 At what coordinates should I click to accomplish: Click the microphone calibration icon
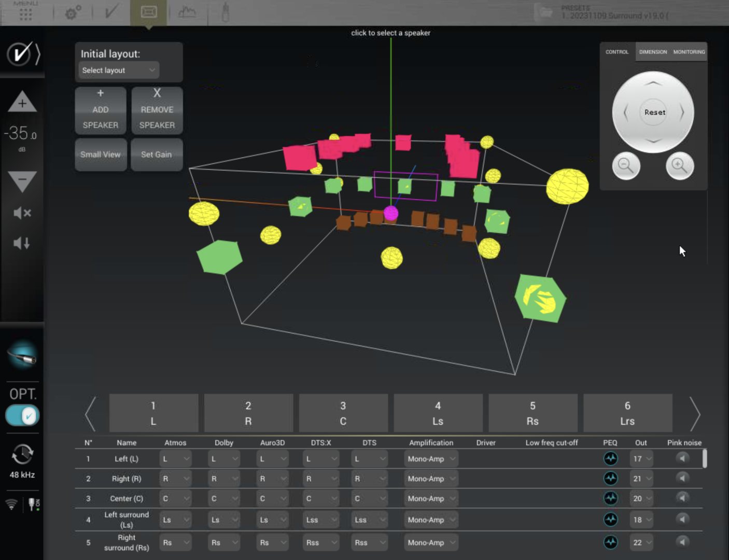(x=225, y=12)
